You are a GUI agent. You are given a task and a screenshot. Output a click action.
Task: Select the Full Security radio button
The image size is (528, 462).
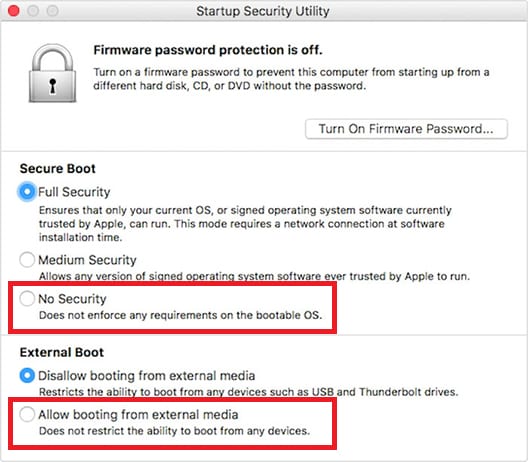(x=27, y=192)
